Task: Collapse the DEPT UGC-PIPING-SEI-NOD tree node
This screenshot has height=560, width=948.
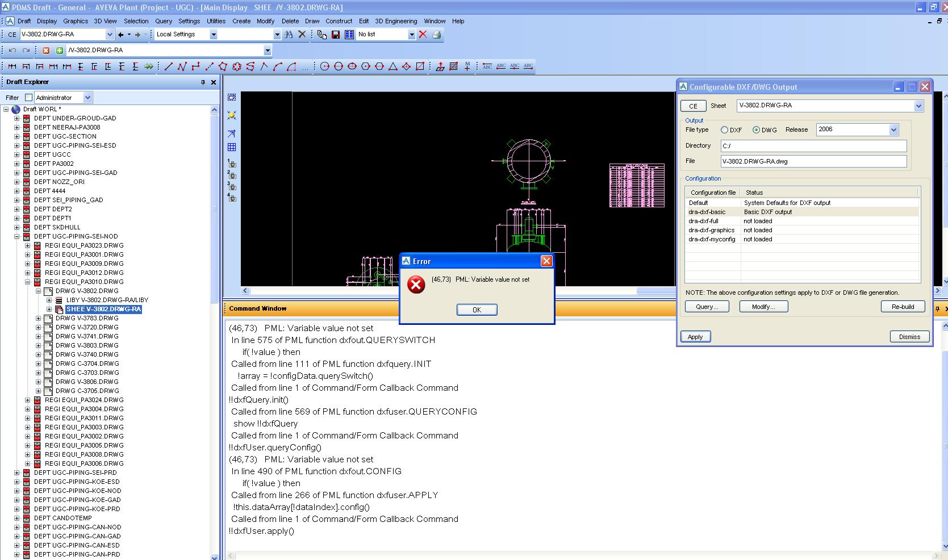Action: (16, 237)
